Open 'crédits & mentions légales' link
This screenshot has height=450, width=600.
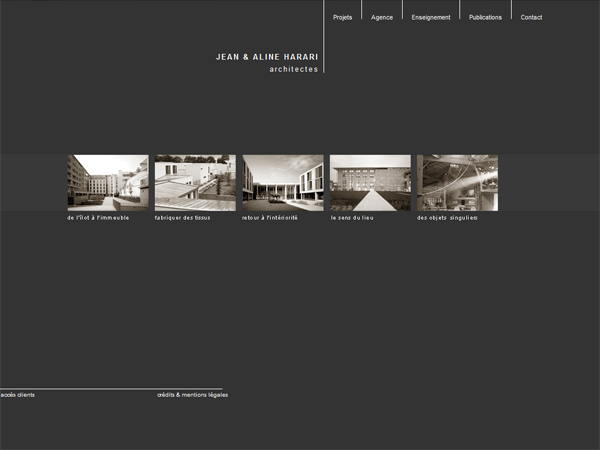(192, 395)
